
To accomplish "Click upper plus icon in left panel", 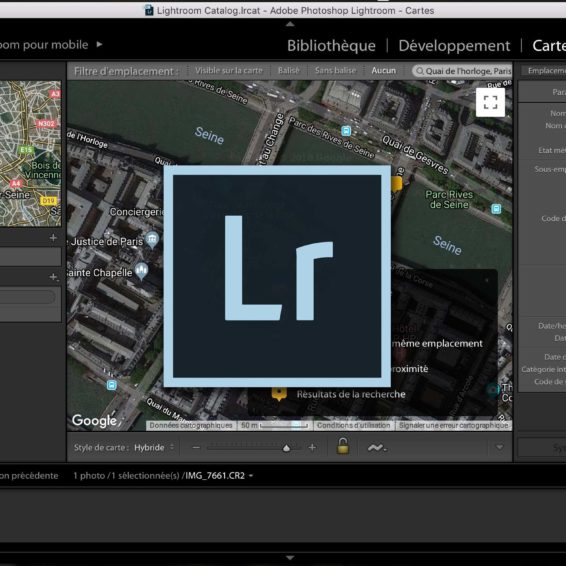I will [x=53, y=238].
